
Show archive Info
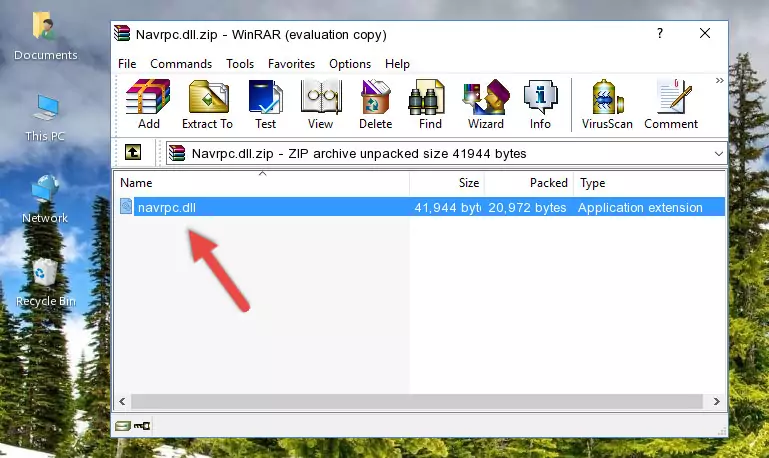point(540,104)
